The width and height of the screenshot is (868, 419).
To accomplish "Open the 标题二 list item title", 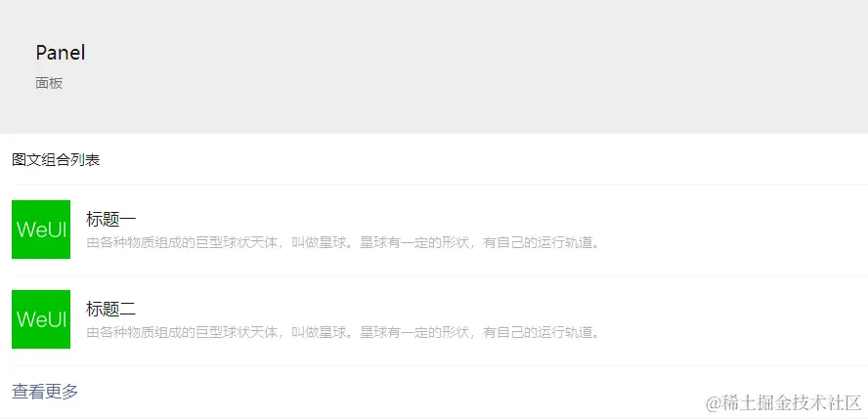I will [110, 309].
